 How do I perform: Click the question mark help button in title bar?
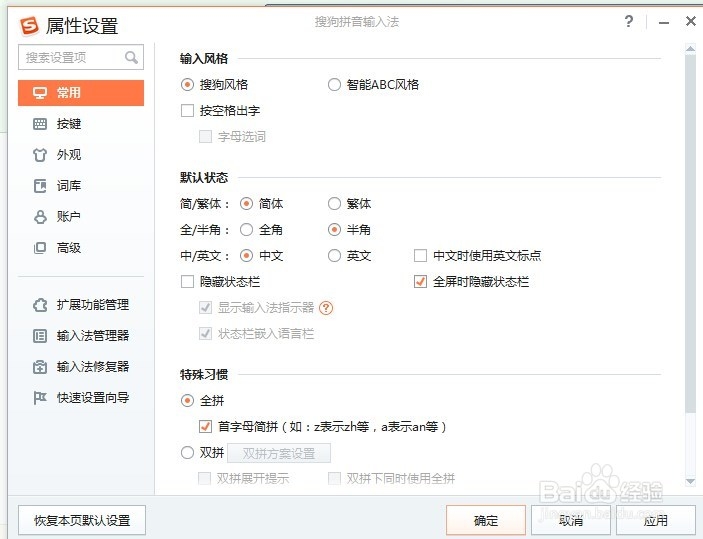click(x=629, y=21)
